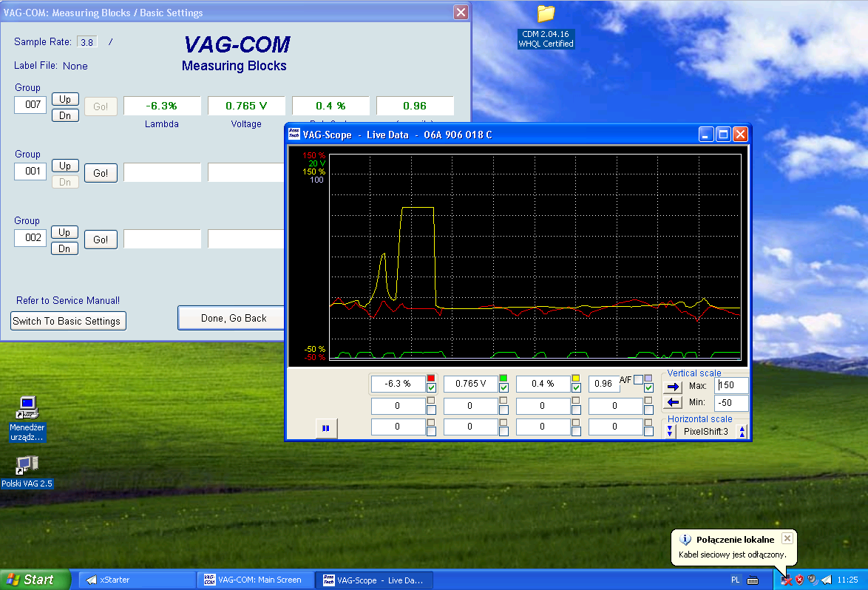Click Dn for Group 002
868x590 pixels.
65,248
